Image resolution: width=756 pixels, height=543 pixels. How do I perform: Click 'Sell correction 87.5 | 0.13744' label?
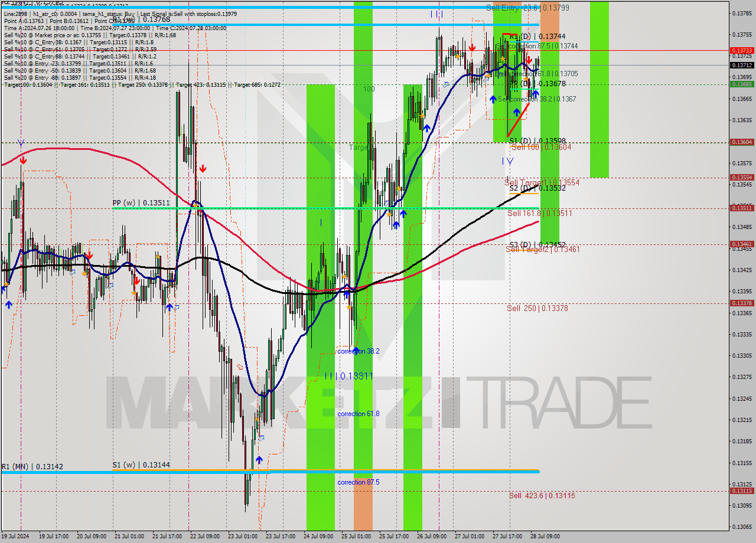pos(537,46)
